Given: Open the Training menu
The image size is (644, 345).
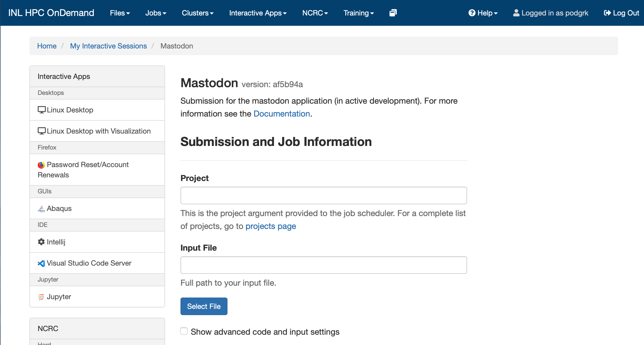Looking at the screenshot, I should pyautogui.click(x=358, y=13).
